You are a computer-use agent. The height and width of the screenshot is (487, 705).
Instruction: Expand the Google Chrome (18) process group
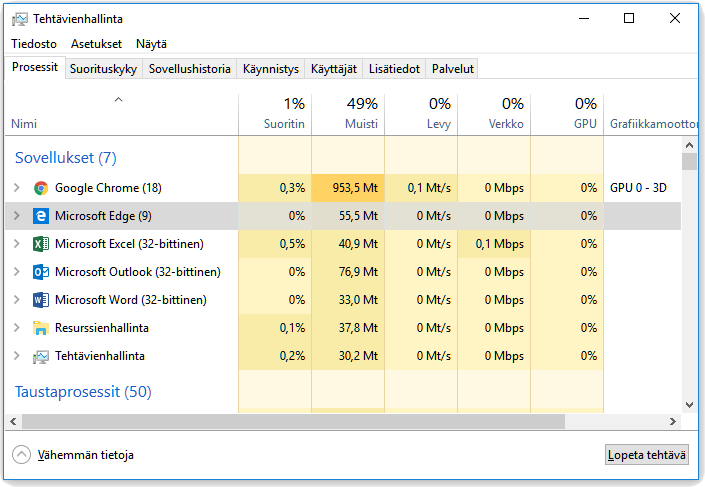(17, 188)
